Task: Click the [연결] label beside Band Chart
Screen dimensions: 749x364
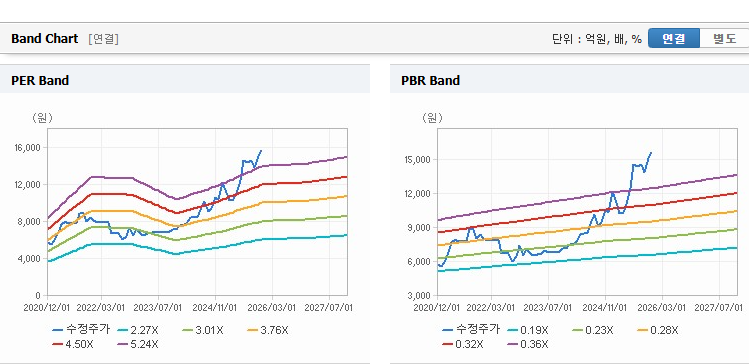Action: pos(103,39)
